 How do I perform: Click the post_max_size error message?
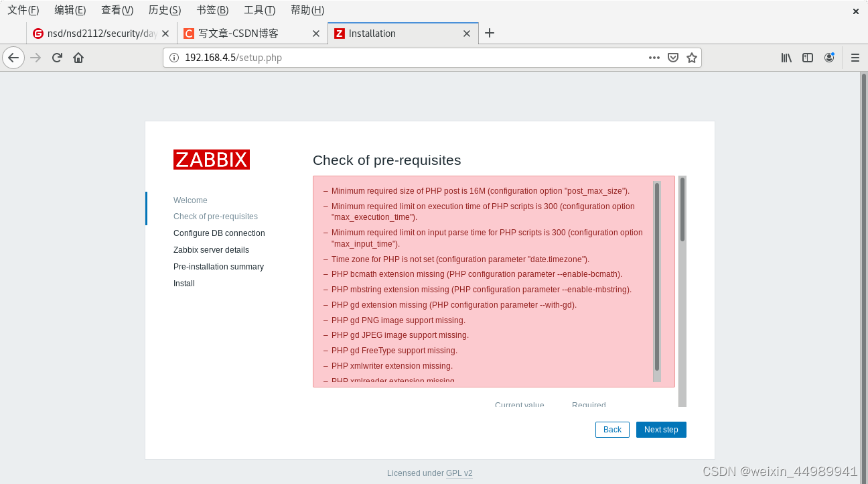click(x=481, y=191)
